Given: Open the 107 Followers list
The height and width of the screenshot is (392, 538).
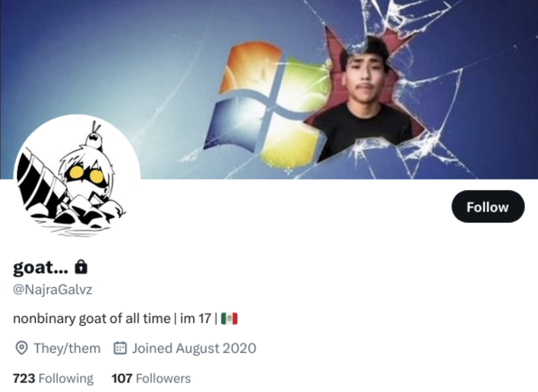Looking at the screenshot, I should (x=151, y=378).
